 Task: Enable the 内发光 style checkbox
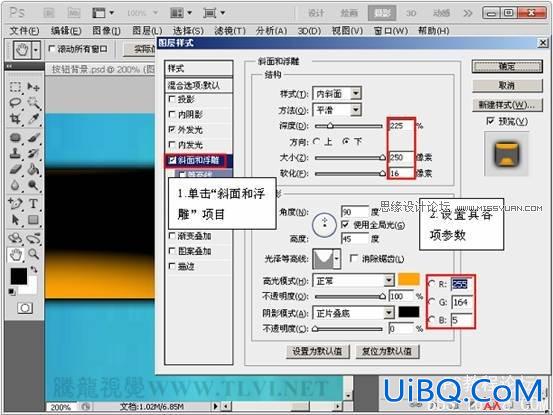pyautogui.click(x=172, y=145)
